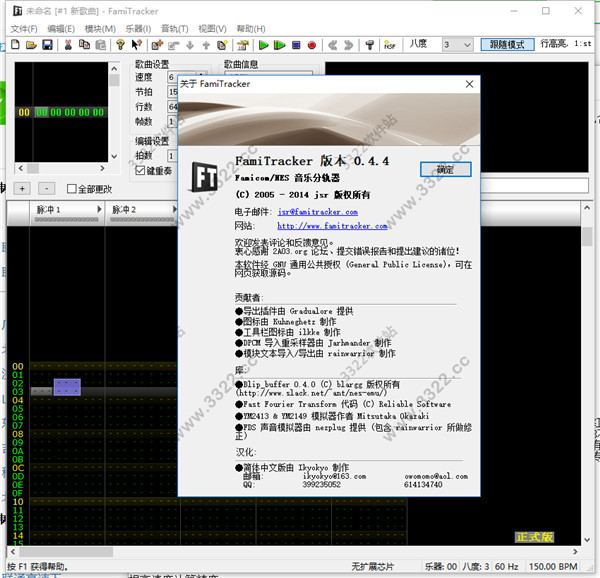The image size is (600, 578).
Task: Click the arrow on 脉冲 1 channel header
Action: (98, 209)
